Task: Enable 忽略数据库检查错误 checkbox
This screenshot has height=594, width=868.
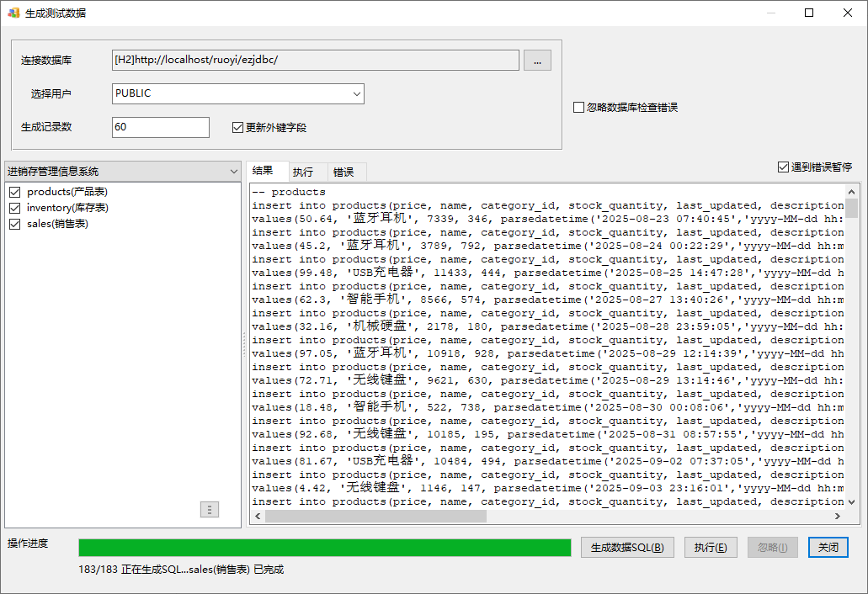Action: [578, 108]
